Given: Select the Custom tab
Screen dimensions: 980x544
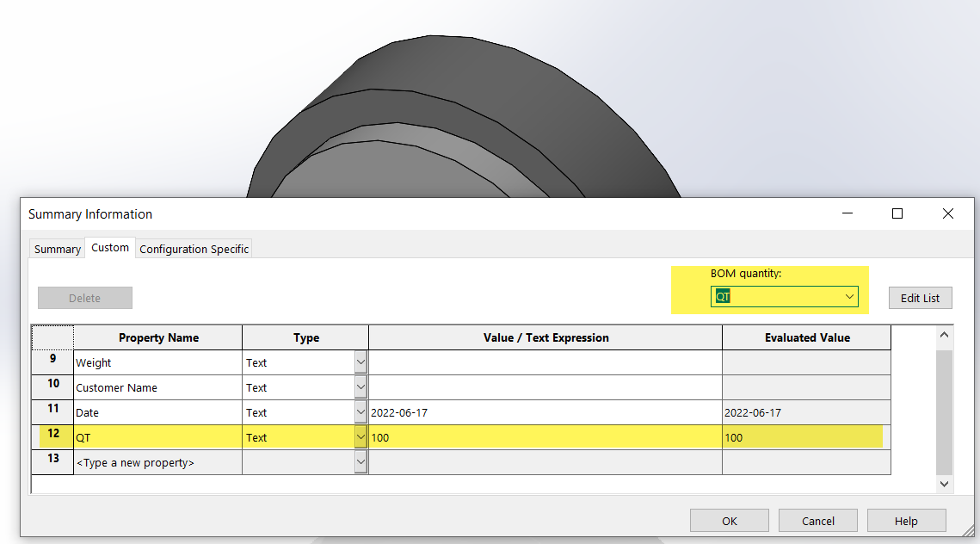Looking at the screenshot, I should (x=109, y=247).
